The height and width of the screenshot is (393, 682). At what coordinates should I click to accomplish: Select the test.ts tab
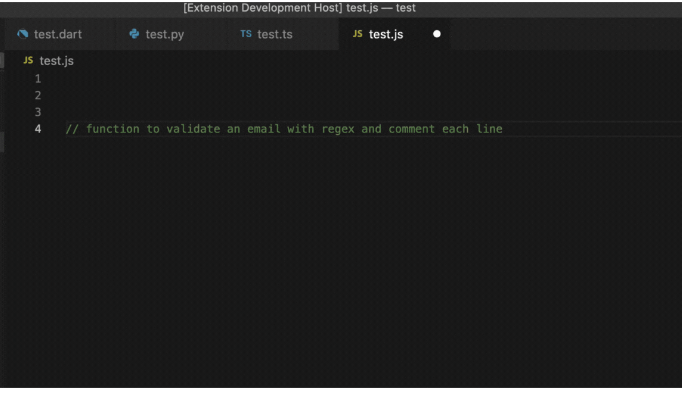(274, 34)
